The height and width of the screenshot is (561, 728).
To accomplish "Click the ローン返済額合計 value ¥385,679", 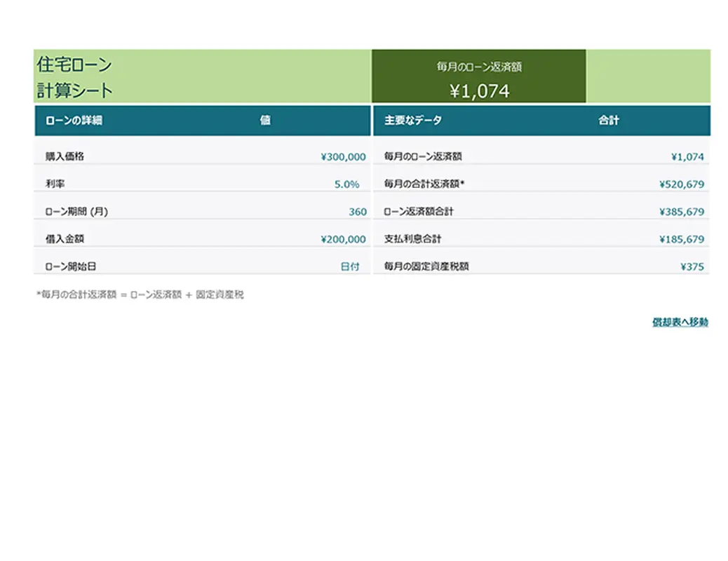I will click(681, 212).
